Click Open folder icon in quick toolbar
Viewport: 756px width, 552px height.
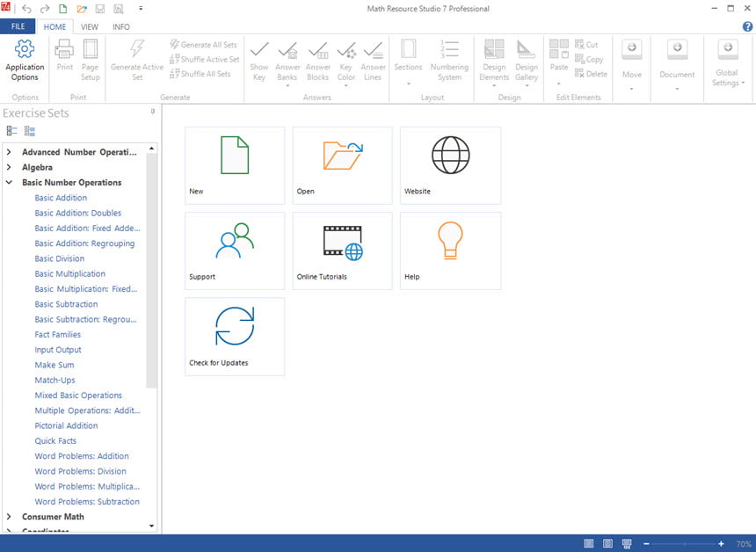pyautogui.click(x=82, y=9)
